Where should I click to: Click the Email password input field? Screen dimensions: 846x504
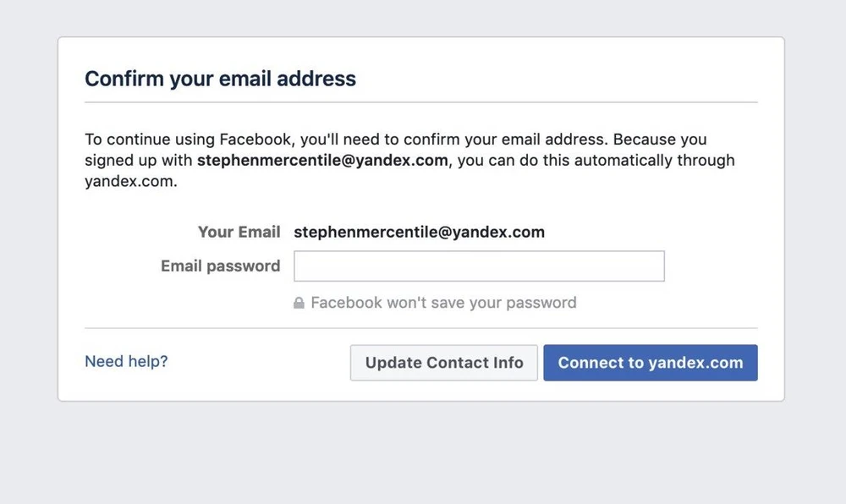(479, 266)
